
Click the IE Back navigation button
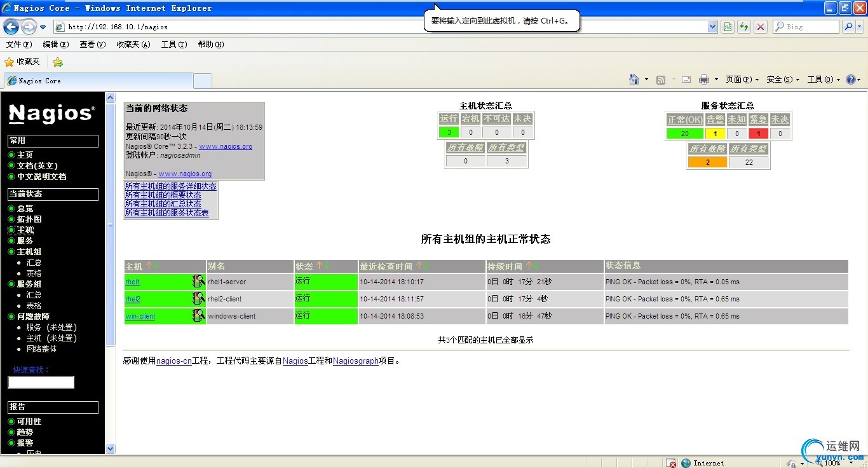click(11, 27)
